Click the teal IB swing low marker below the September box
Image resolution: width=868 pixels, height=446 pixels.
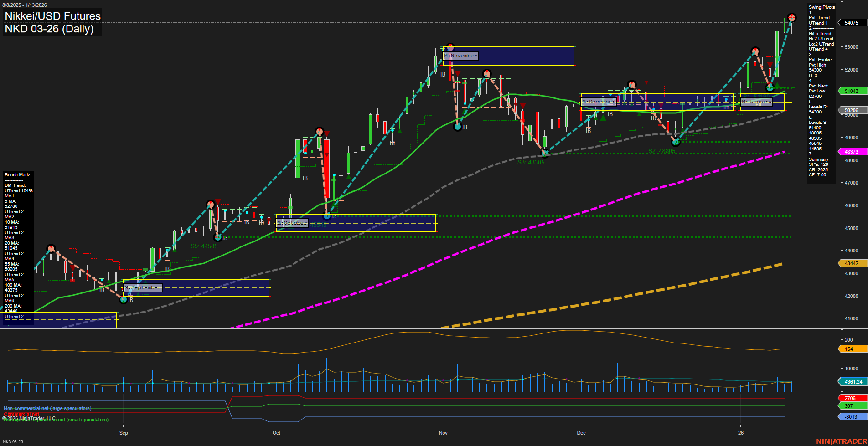123,299
